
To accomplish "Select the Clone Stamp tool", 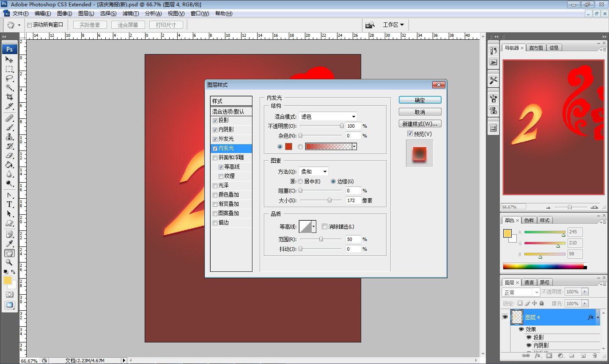I will pos(9,137).
